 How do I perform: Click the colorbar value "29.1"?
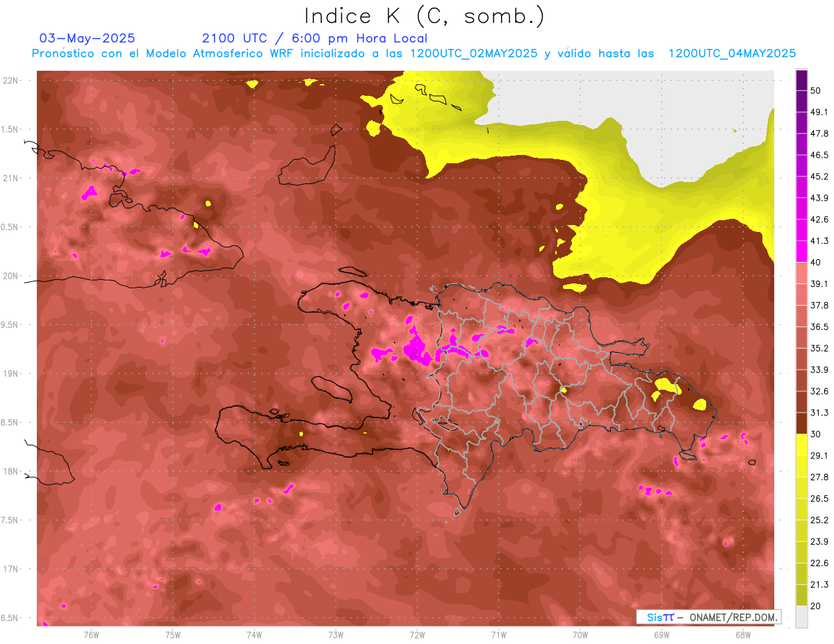[x=819, y=456]
